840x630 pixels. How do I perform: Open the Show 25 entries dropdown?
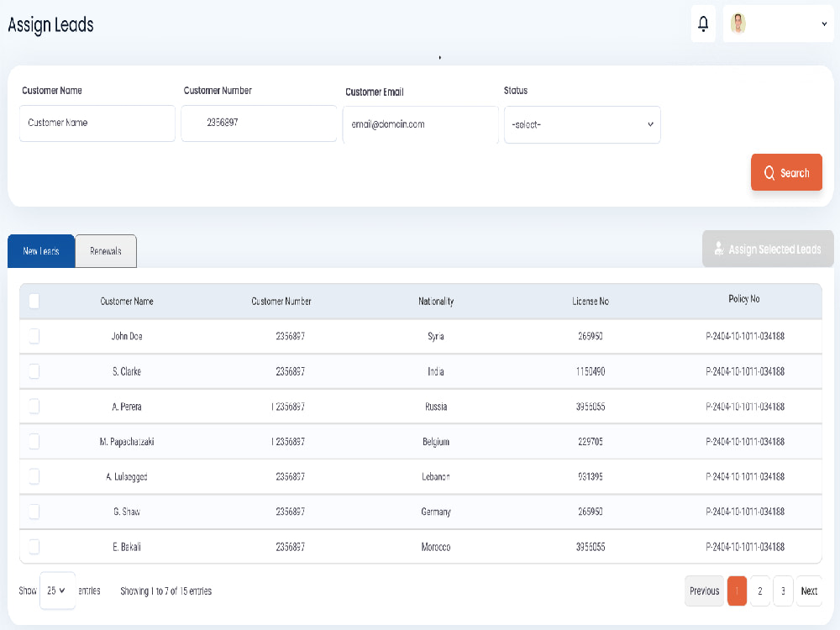pos(57,591)
